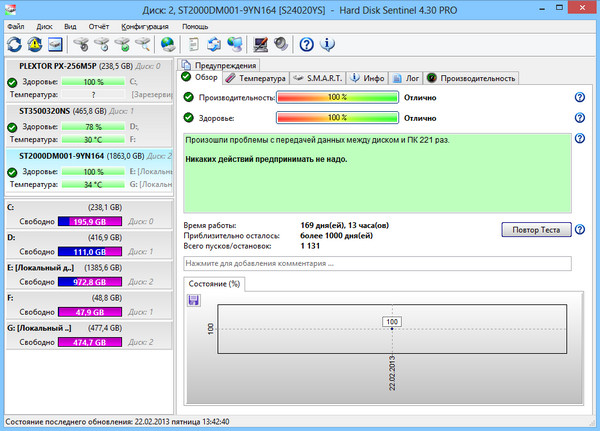This screenshot has height=431, width=600.
Task: Click the globe icon in the toolbar
Action: [x=167, y=44]
